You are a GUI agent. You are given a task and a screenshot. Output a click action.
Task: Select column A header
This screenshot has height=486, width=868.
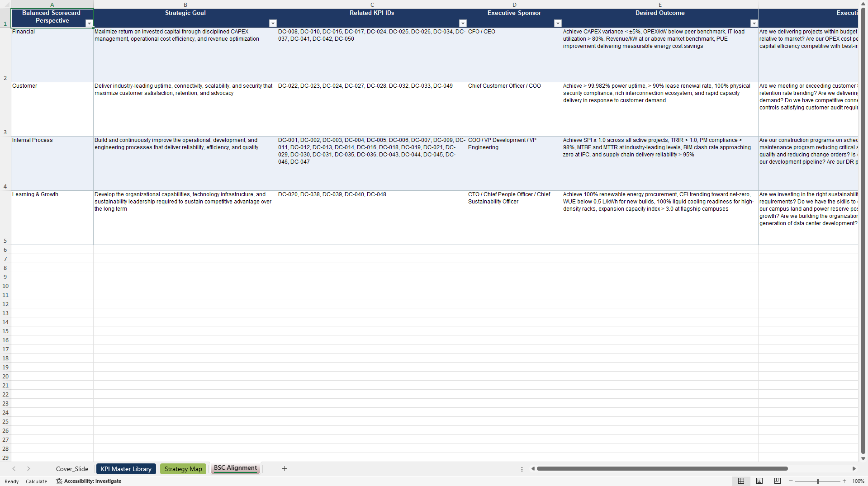[52, 5]
